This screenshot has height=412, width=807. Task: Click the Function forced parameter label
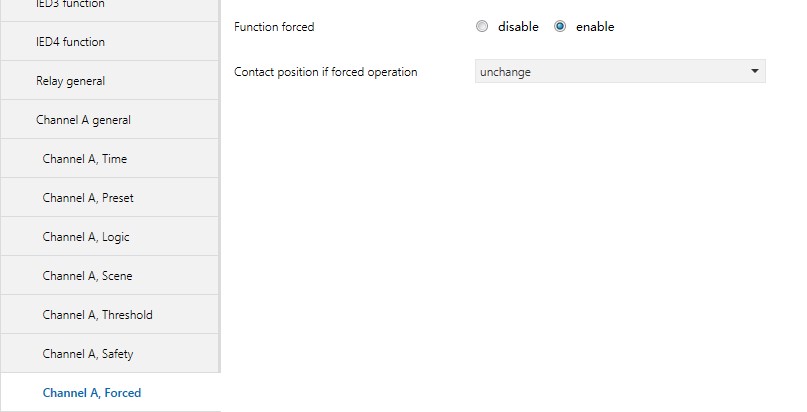coord(274,27)
